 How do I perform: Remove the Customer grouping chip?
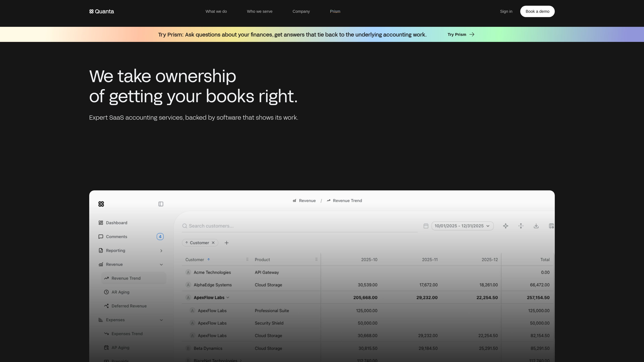pyautogui.click(x=213, y=243)
